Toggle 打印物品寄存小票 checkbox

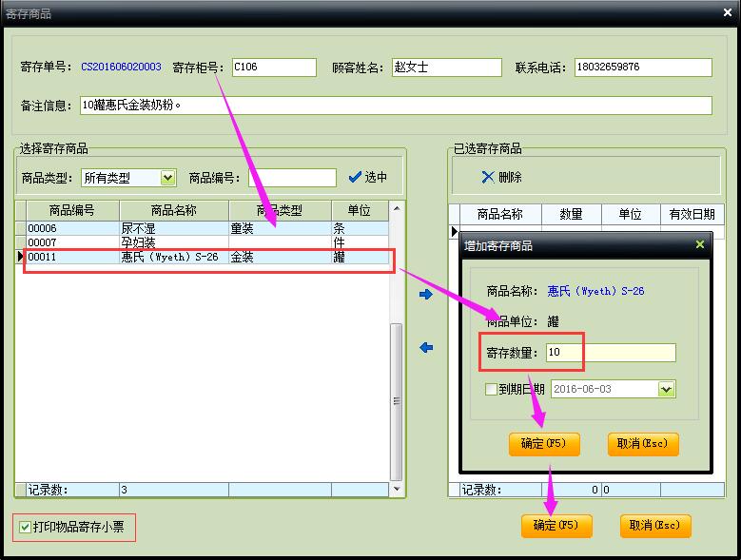26,527
